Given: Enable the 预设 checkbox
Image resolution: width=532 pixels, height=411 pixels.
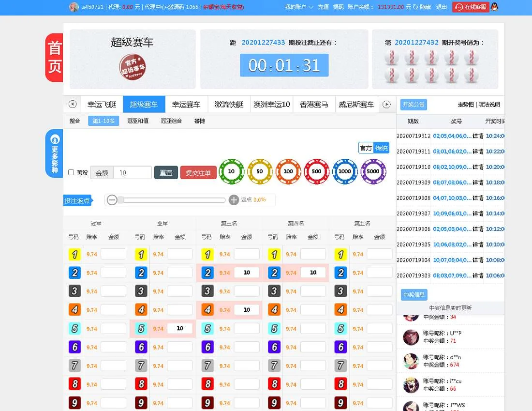Looking at the screenshot, I should [x=71, y=172].
